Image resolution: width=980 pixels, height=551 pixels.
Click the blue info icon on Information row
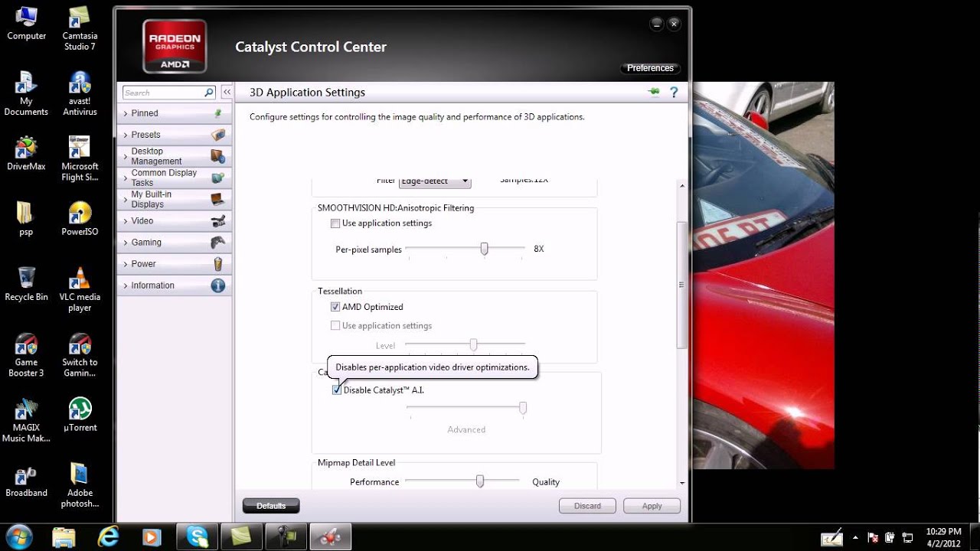[x=218, y=285]
